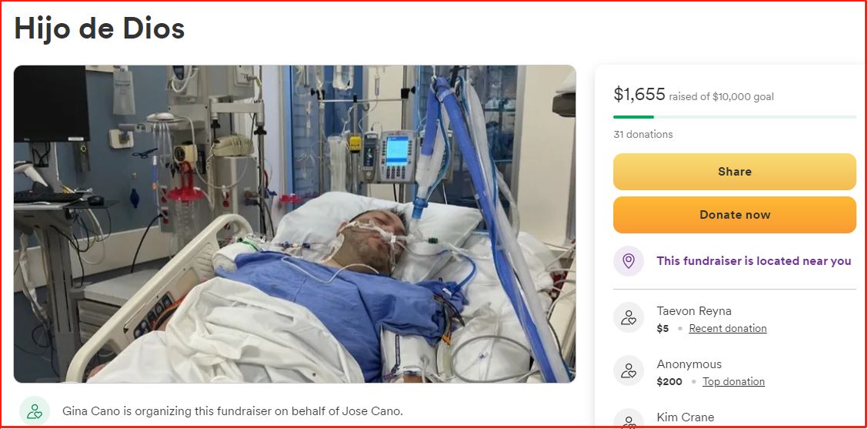Select the Kim Crane donor name

coord(686,417)
